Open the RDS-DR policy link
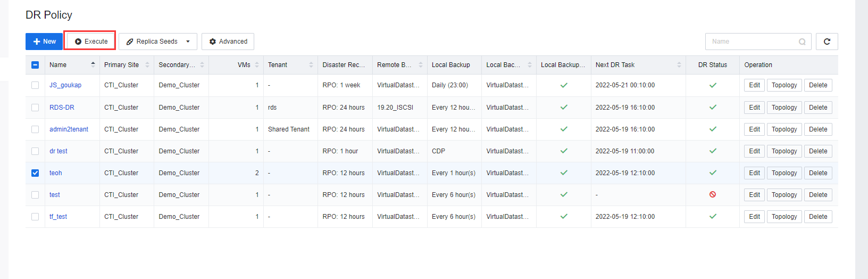This screenshot has width=868, height=279. tap(62, 108)
